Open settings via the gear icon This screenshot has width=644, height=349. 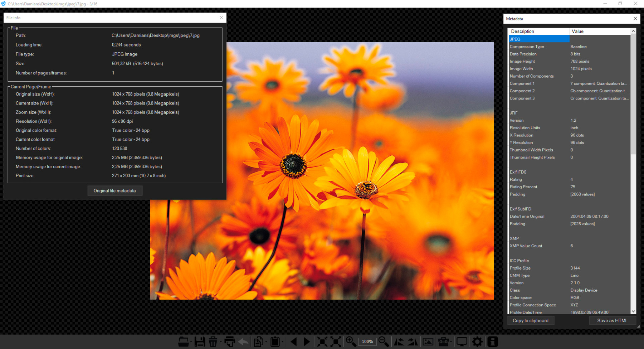pyautogui.click(x=477, y=342)
